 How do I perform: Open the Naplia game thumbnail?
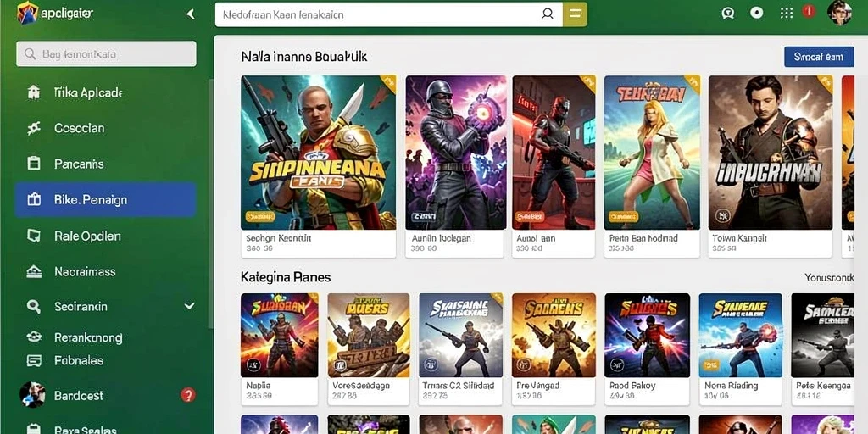click(x=280, y=336)
